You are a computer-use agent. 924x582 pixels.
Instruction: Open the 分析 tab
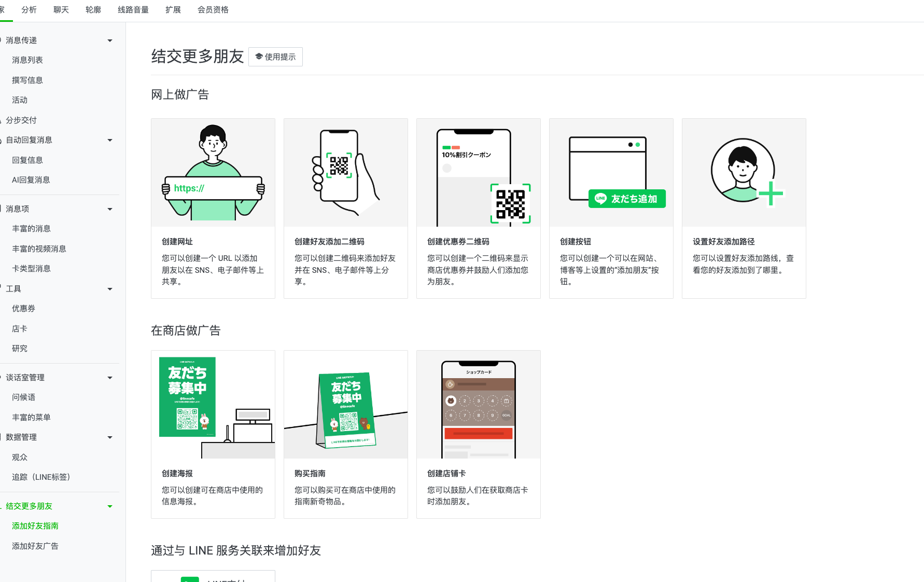pyautogui.click(x=29, y=10)
